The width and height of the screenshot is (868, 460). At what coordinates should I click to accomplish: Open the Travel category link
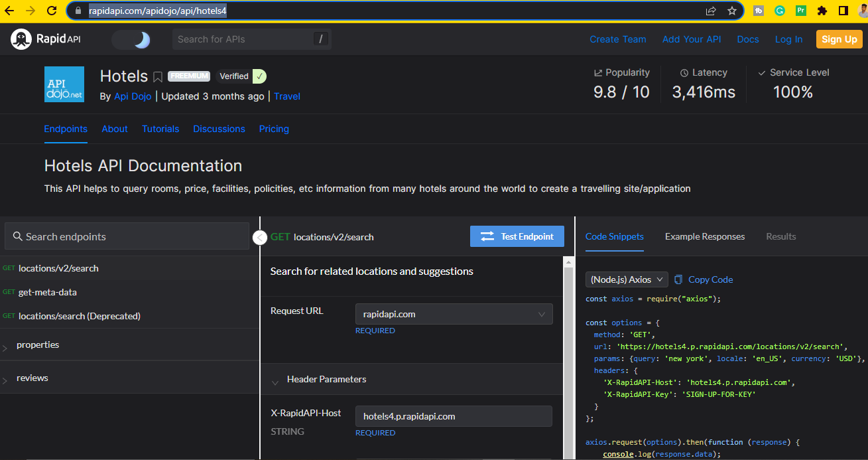[x=287, y=96]
